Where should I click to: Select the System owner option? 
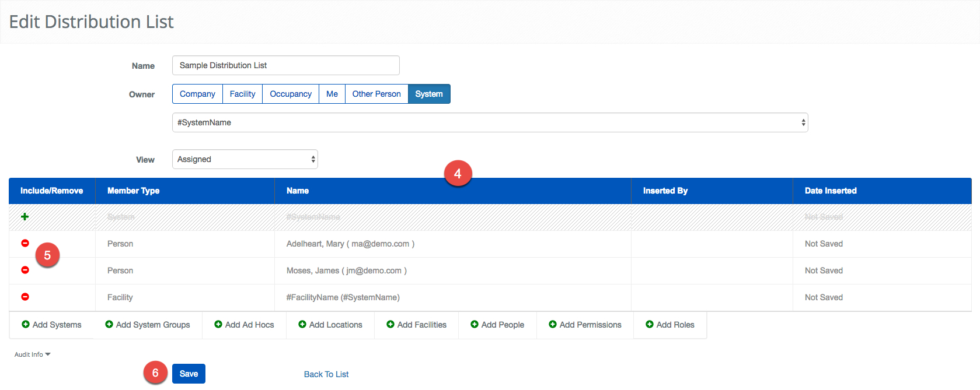click(429, 94)
